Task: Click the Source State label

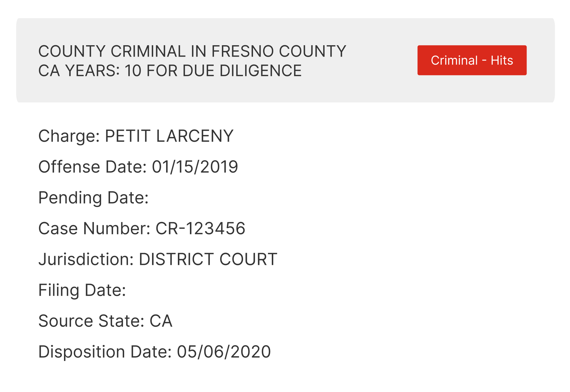Action: coord(91,321)
